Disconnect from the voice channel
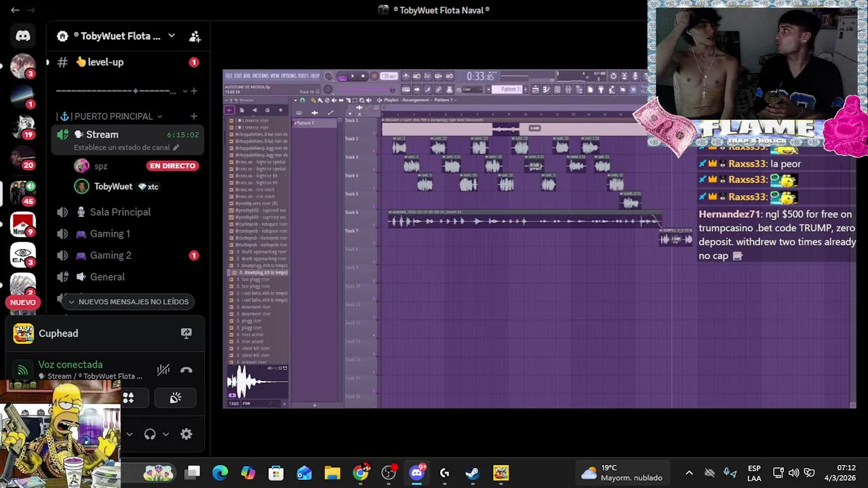This screenshot has width=868, height=488. 186,370
